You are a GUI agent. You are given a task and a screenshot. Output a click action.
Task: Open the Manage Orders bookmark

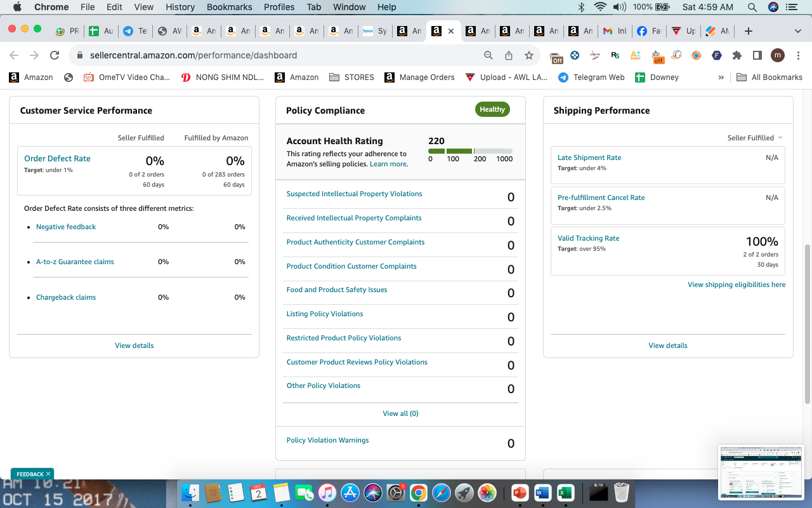pos(419,77)
